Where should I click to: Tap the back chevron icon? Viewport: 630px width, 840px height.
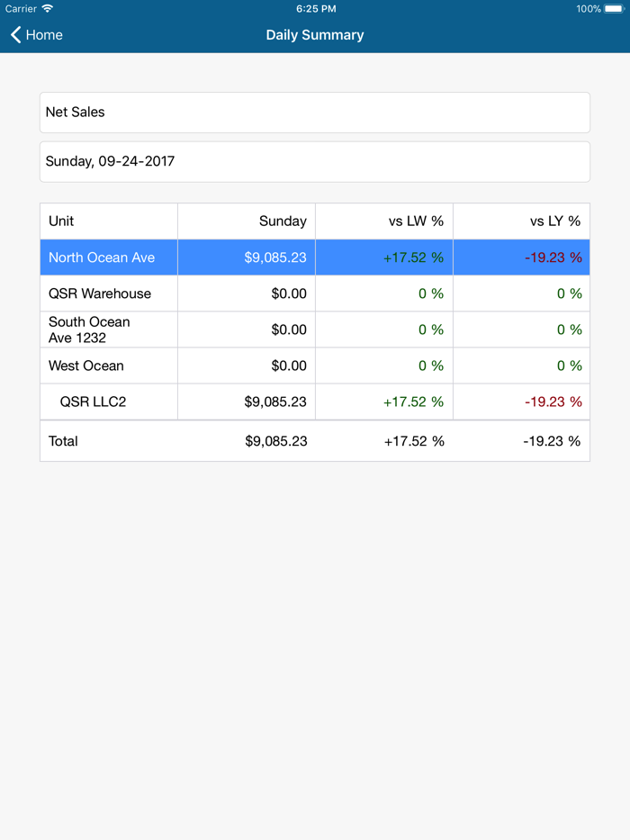[x=14, y=34]
